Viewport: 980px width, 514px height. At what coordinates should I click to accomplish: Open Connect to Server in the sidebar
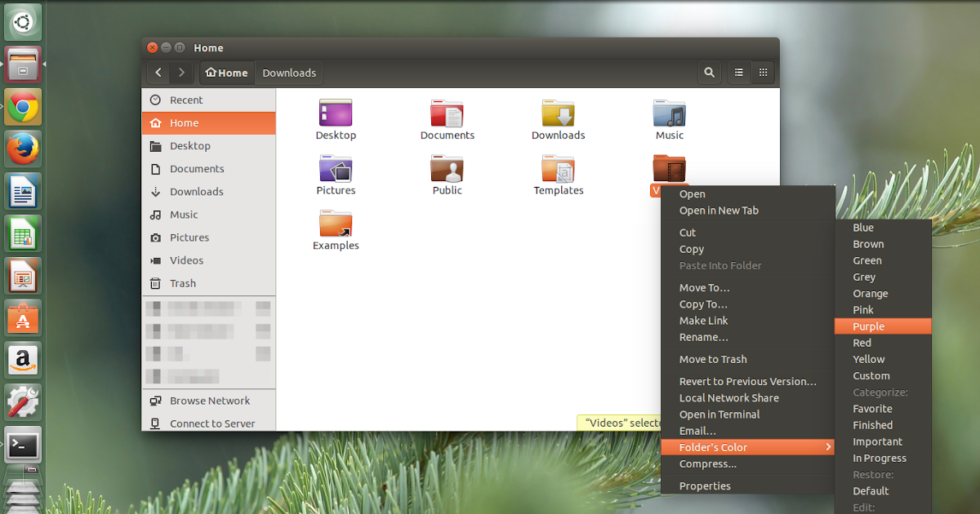pos(207,423)
